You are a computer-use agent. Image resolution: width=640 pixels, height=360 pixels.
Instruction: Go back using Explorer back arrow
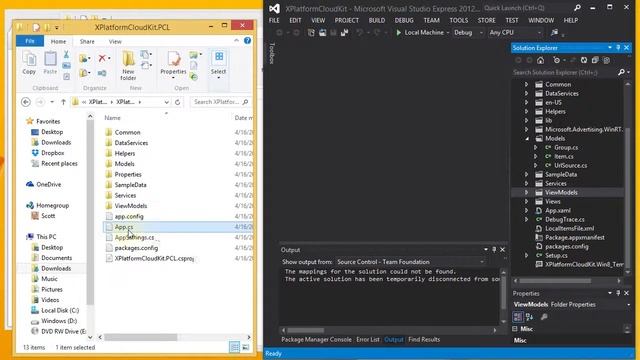(26, 102)
